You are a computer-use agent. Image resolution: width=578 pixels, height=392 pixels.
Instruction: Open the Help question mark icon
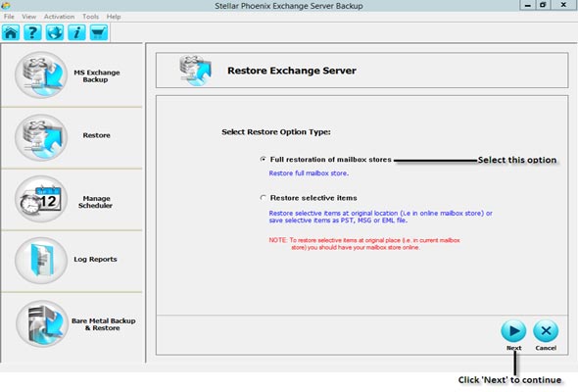coord(32,32)
